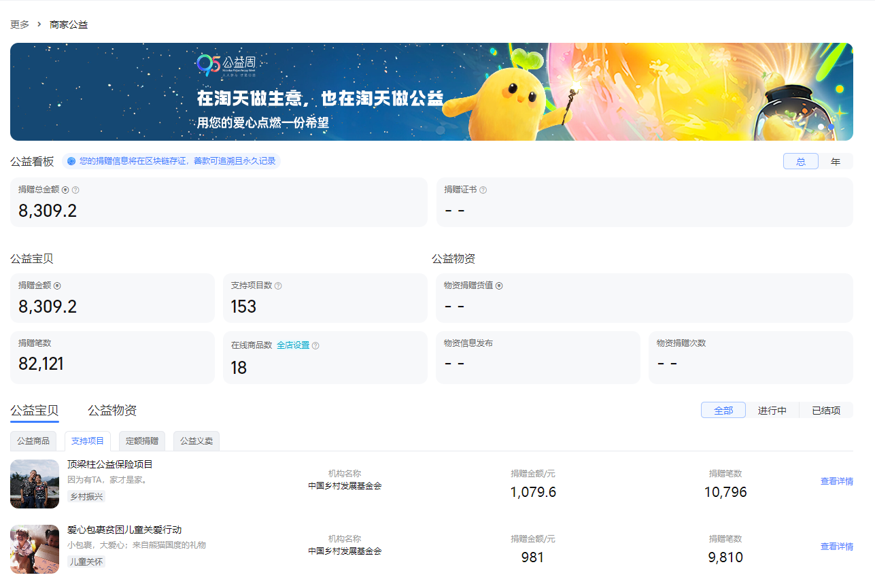This screenshot has width=875, height=588.
Task: Select the 公益义卖 sub-tab
Action: tap(196, 441)
